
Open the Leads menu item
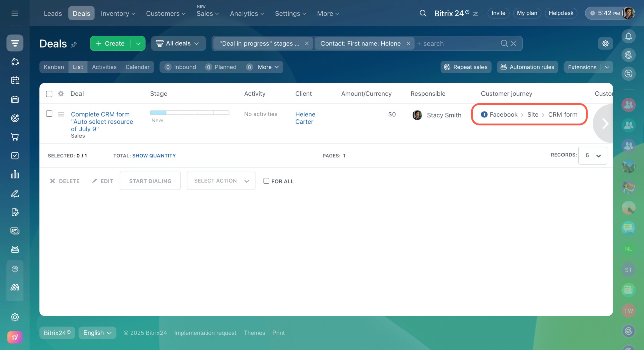[53, 13]
